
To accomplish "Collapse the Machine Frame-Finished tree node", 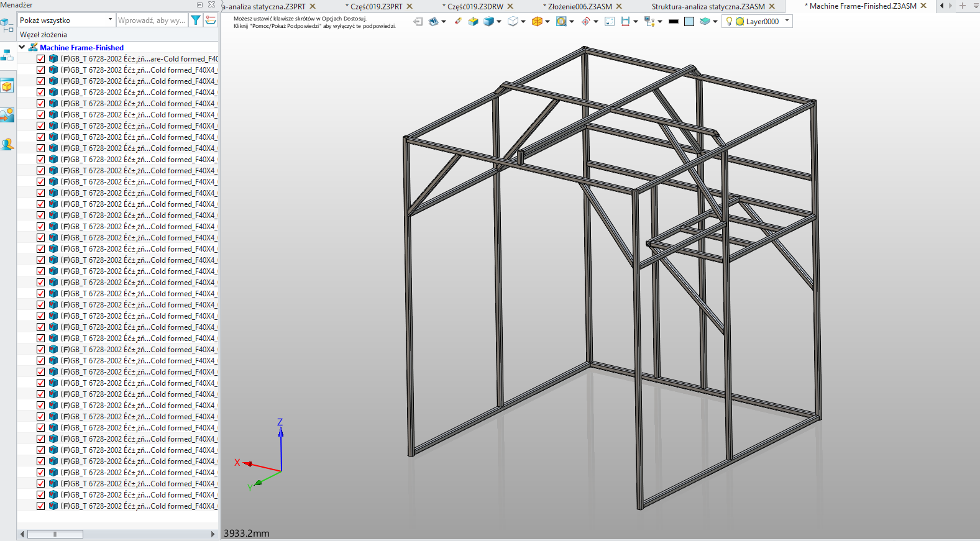I will click(x=22, y=47).
